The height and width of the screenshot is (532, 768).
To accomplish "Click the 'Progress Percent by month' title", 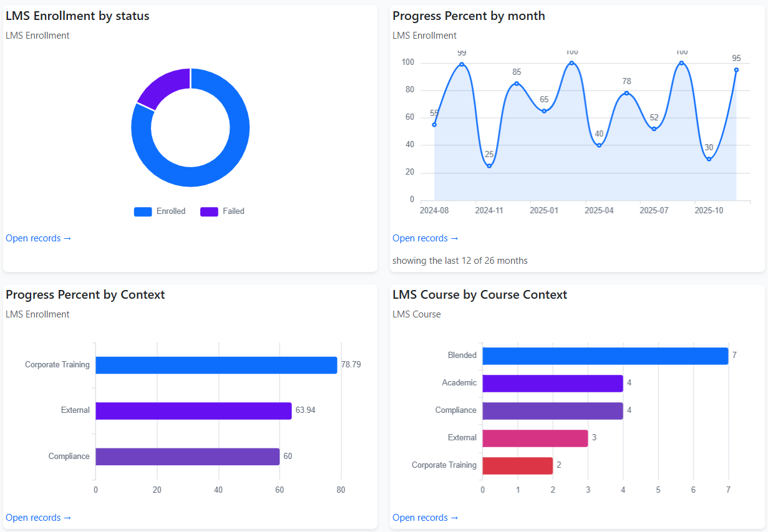I will click(x=469, y=16).
